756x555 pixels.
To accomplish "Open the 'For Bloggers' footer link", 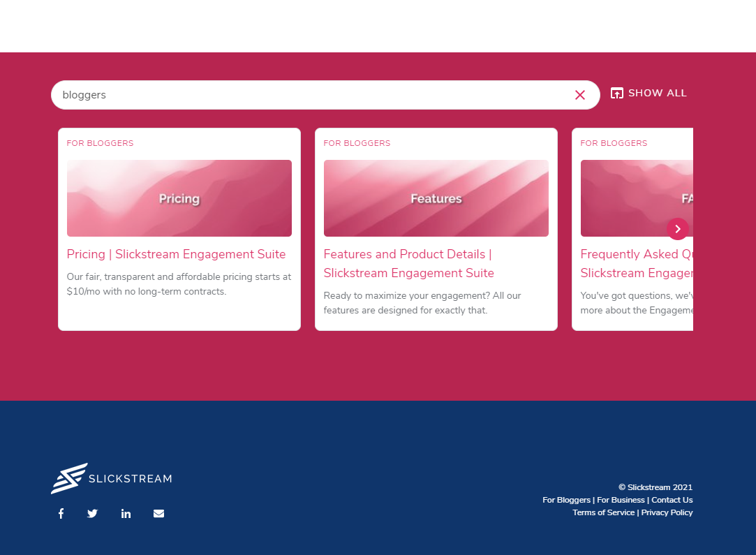I will coord(567,500).
